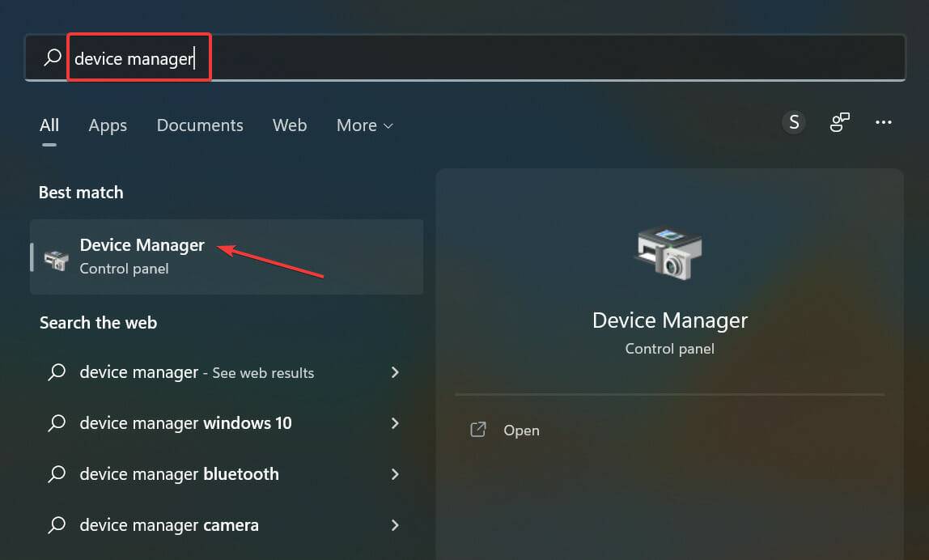929x560 pixels.
Task: Click the magnifier beside "device manager camera"
Action: [57, 525]
